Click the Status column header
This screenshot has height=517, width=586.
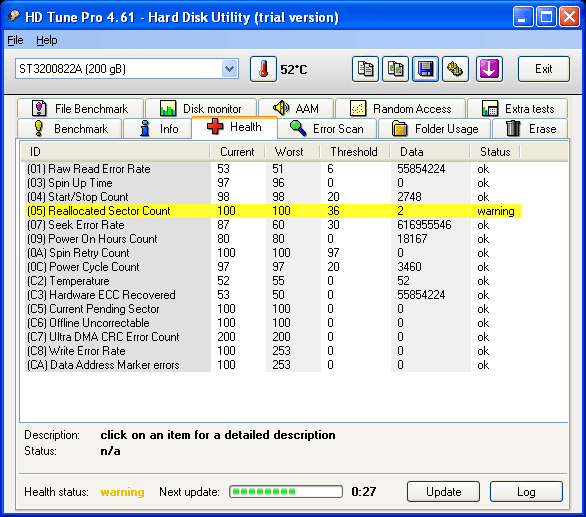tap(495, 152)
